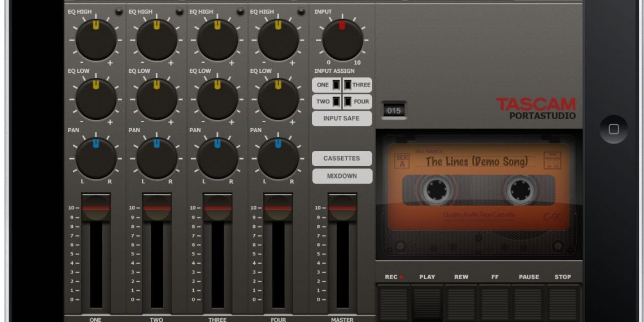Enable the INPUT SAFE button
644x322 pixels.
click(342, 118)
